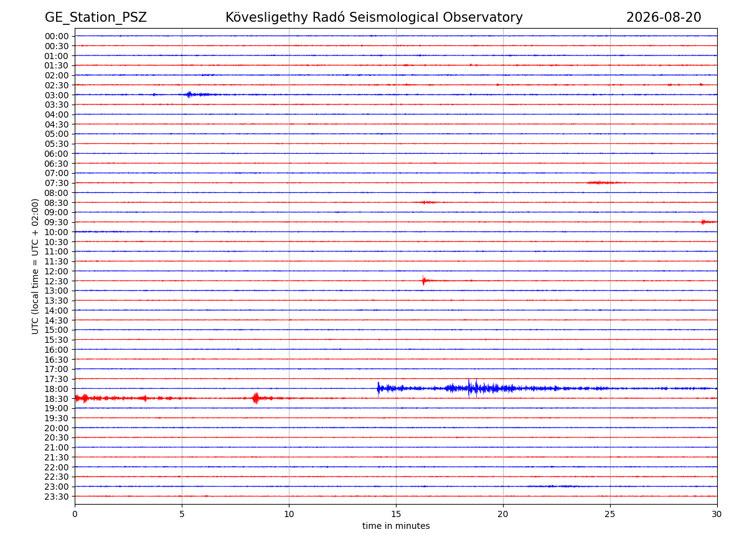Select the 15:00 time row label
Viewport: 747px width, 560px height.
coord(57,330)
